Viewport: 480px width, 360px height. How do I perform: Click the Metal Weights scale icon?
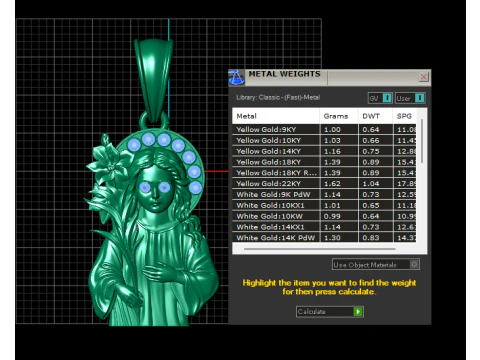coord(236,78)
